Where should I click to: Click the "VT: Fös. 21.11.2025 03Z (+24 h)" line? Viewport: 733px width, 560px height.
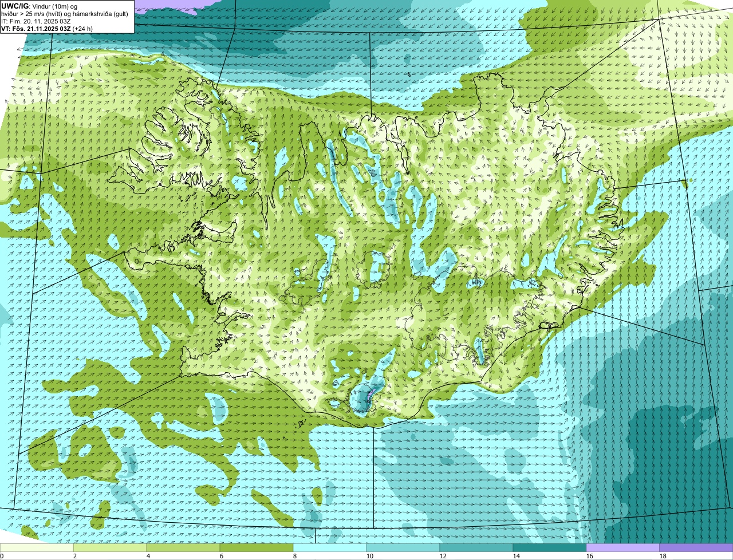[x=46, y=28]
